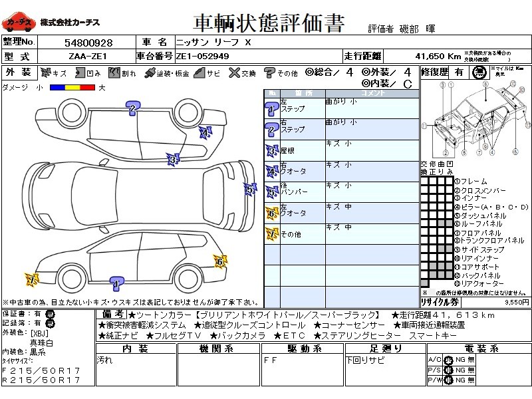This screenshot has width=532, height=399.
Task: Click the table icon for row 後バンパー
Action: click(272, 192)
